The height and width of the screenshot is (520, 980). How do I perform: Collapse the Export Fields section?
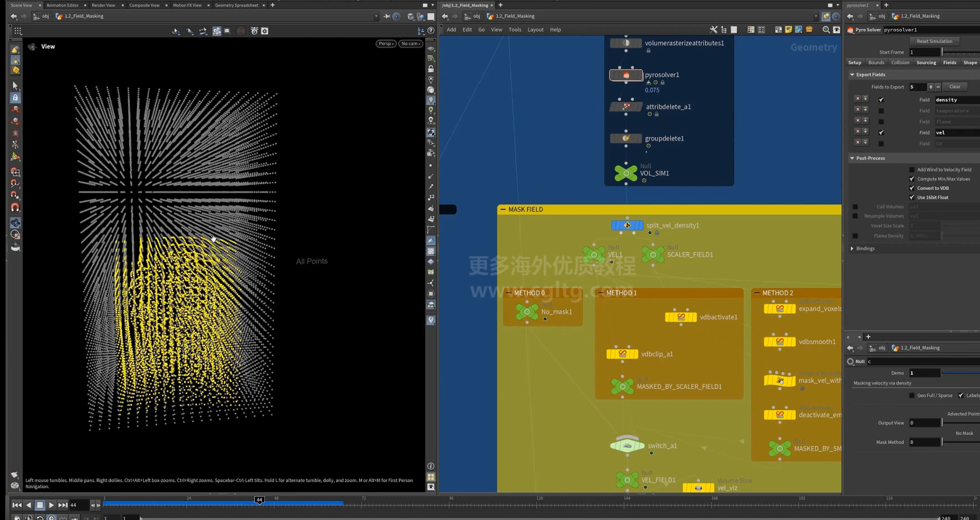click(852, 75)
